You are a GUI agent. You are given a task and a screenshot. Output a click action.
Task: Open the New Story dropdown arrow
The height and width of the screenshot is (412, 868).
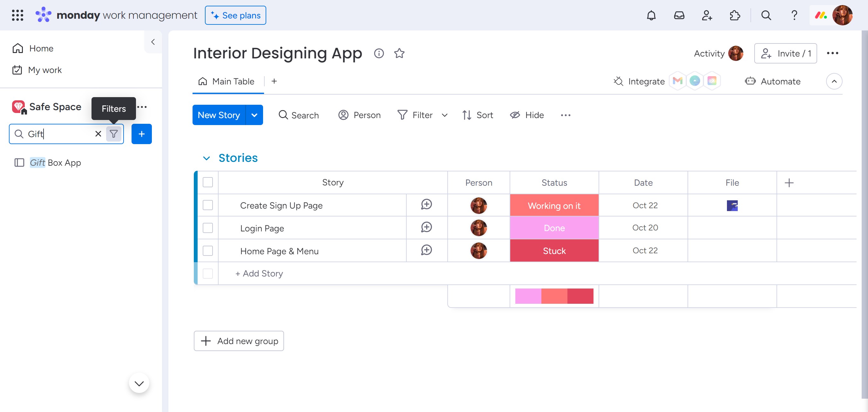[x=254, y=115]
